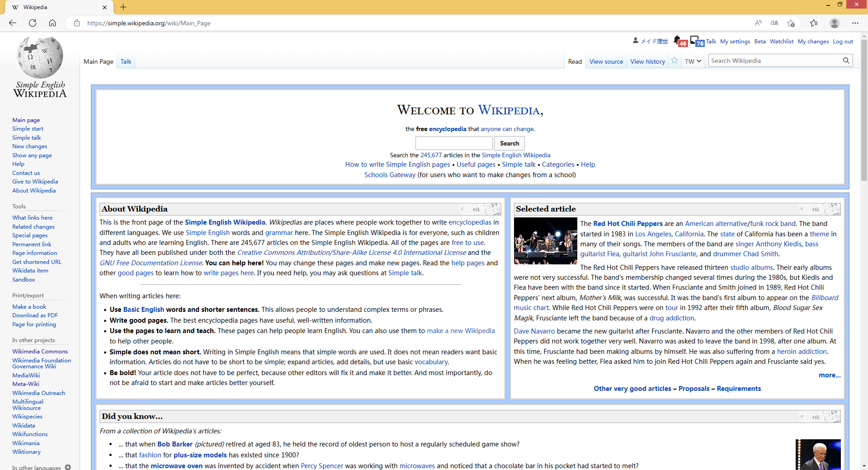Image resolution: width=868 pixels, height=470 pixels.
Task: Add Main Page to watchlist with star
Action: tap(675, 61)
